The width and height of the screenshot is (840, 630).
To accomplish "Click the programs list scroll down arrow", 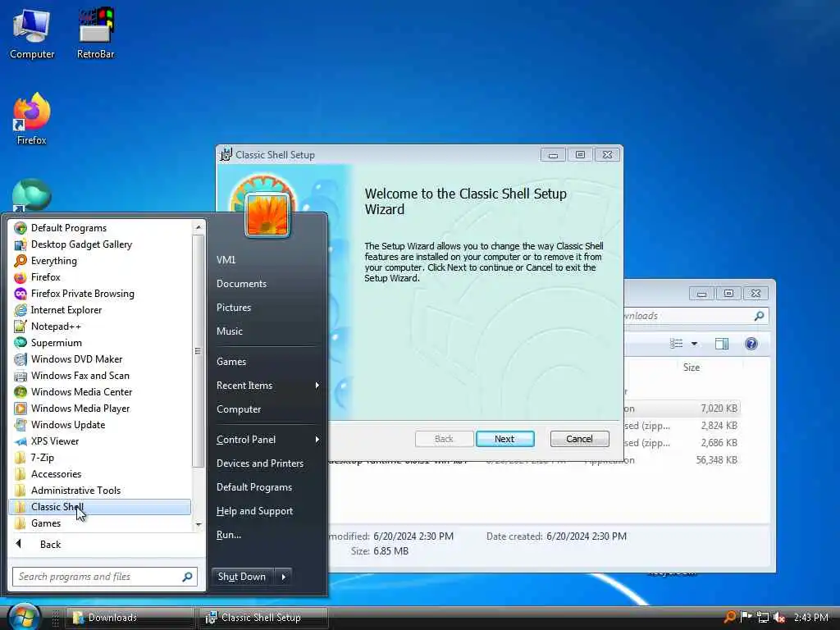I will [199, 524].
